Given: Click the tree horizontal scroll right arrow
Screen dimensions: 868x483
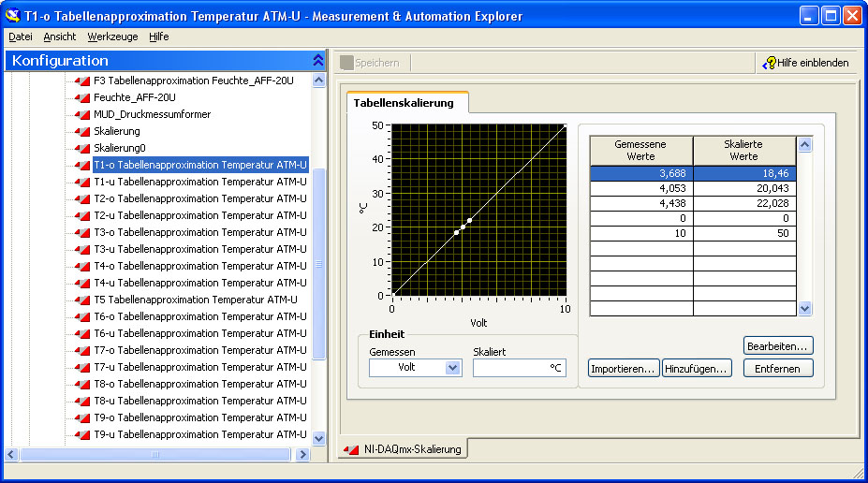Looking at the screenshot, I should [302, 455].
